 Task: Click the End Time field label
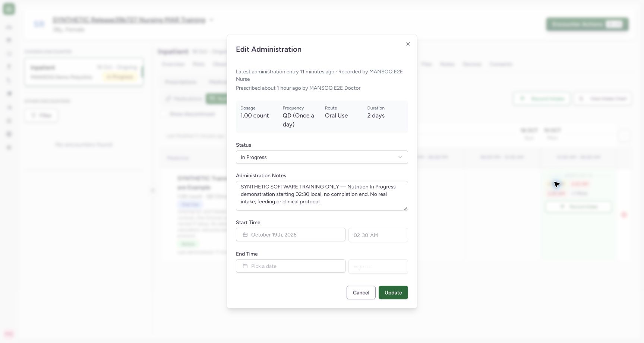(247, 254)
